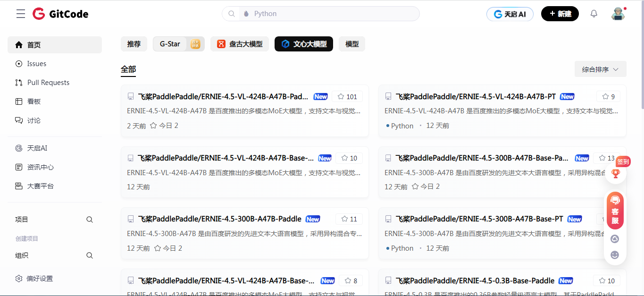Click the GitCode logo

[60, 14]
